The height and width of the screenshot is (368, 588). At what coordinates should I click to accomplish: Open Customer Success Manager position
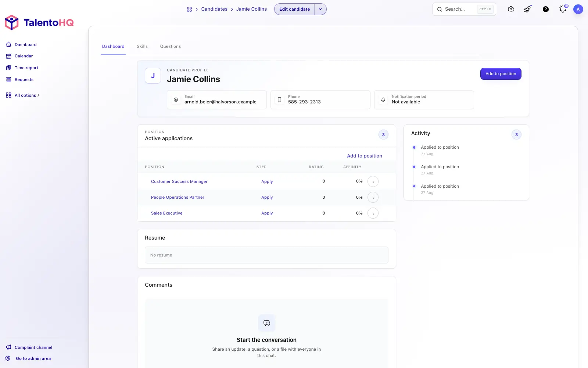pos(179,181)
